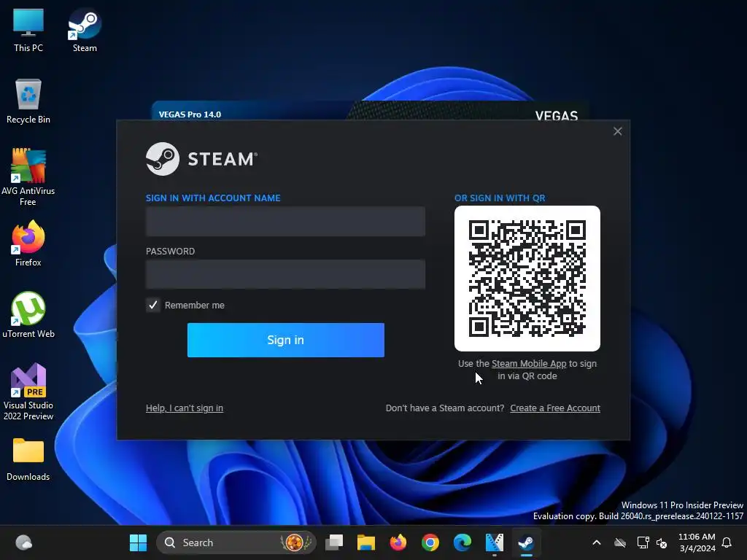Image resolution: width=747 pixels, height=560 pixels.
Task: Select the Downloads folder on desktop
Action: [28, 459]
